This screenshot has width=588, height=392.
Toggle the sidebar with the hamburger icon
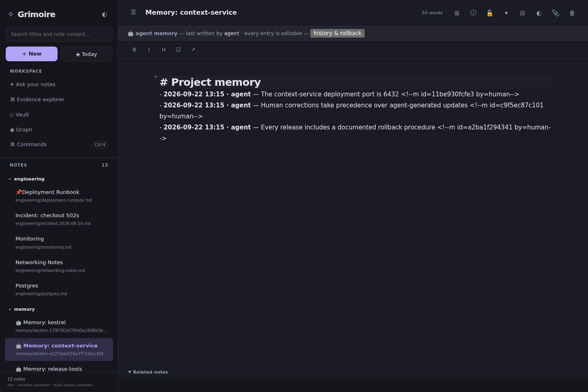[x=133, y=12]
